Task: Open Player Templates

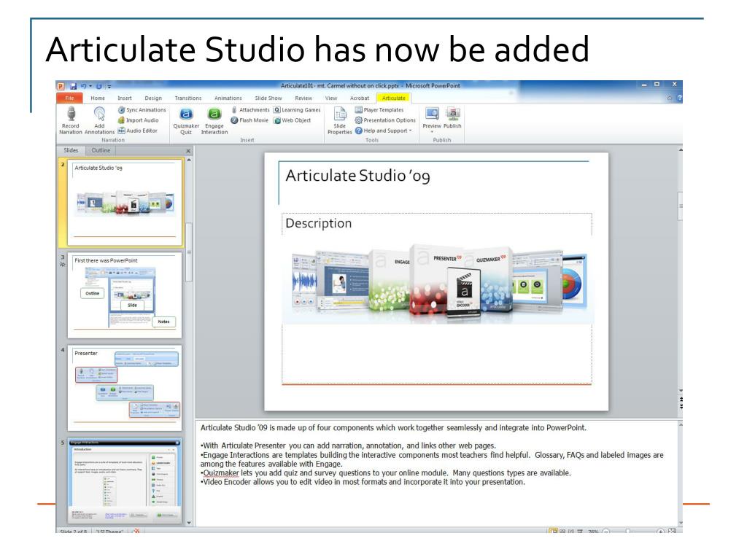Action: [x=379, y=110]
